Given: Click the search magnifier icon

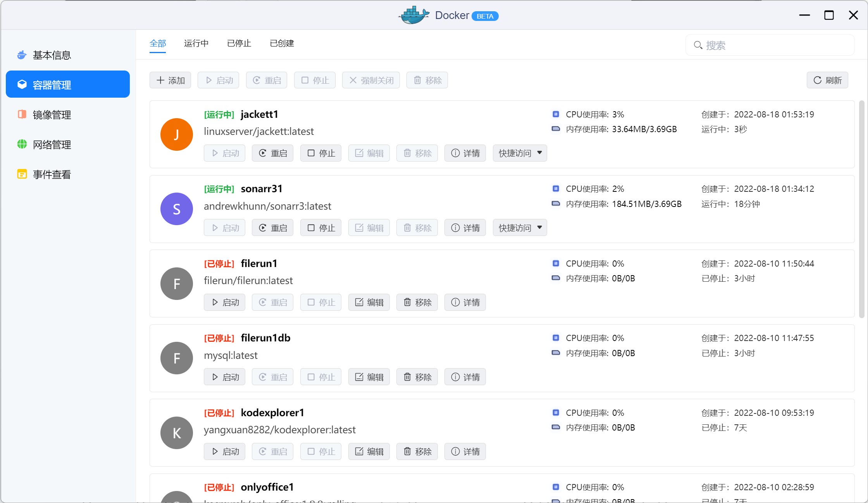Looking at the screenshot, I should (698, 45).
